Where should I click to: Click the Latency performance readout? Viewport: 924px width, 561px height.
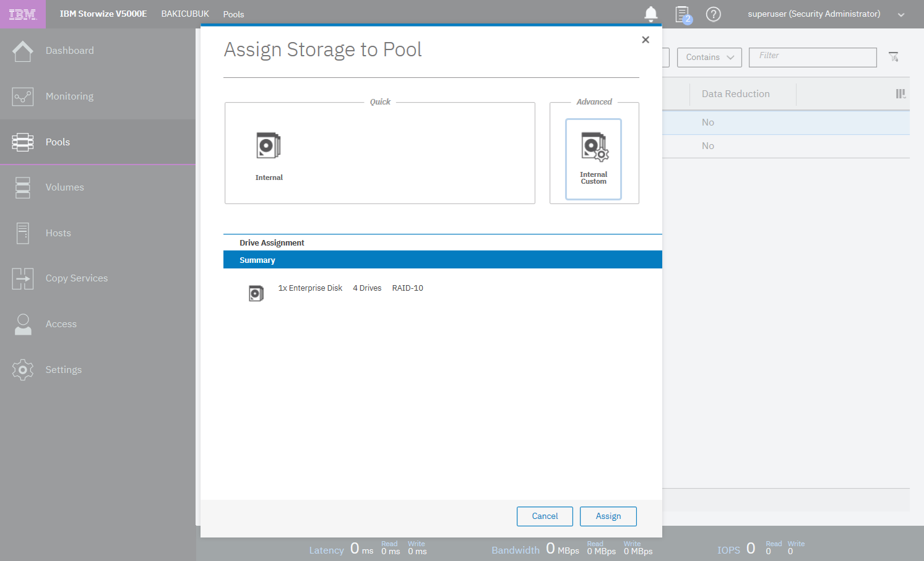(x=368, y=549)
